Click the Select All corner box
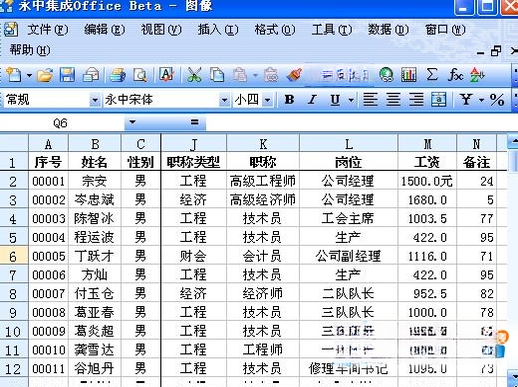518x387 pixels. (x=14, y=143)
